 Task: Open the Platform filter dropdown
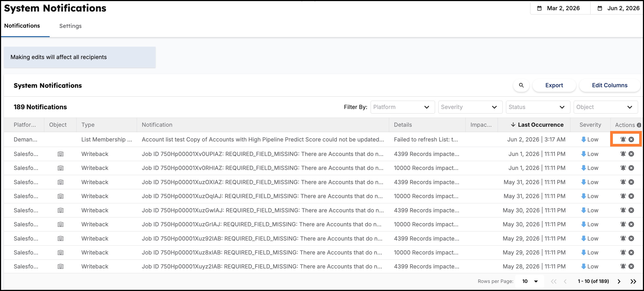(403, 107)
